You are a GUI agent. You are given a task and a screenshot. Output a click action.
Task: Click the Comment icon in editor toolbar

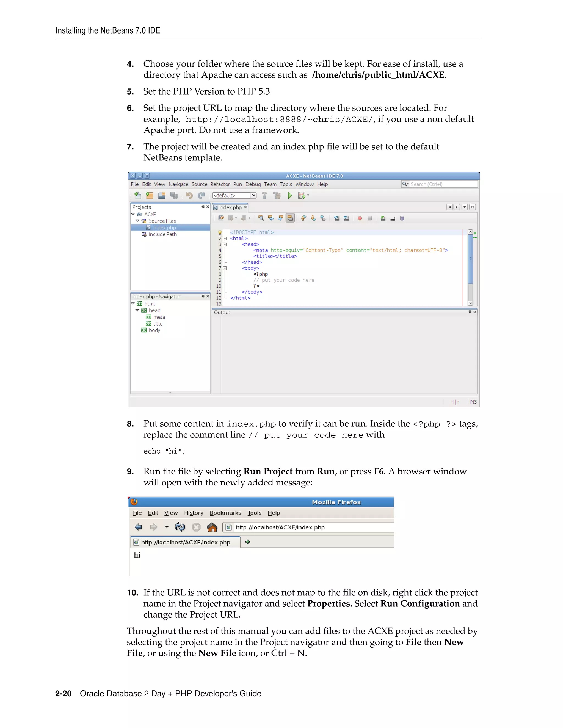pyautogui.click(x=383, y=218)
